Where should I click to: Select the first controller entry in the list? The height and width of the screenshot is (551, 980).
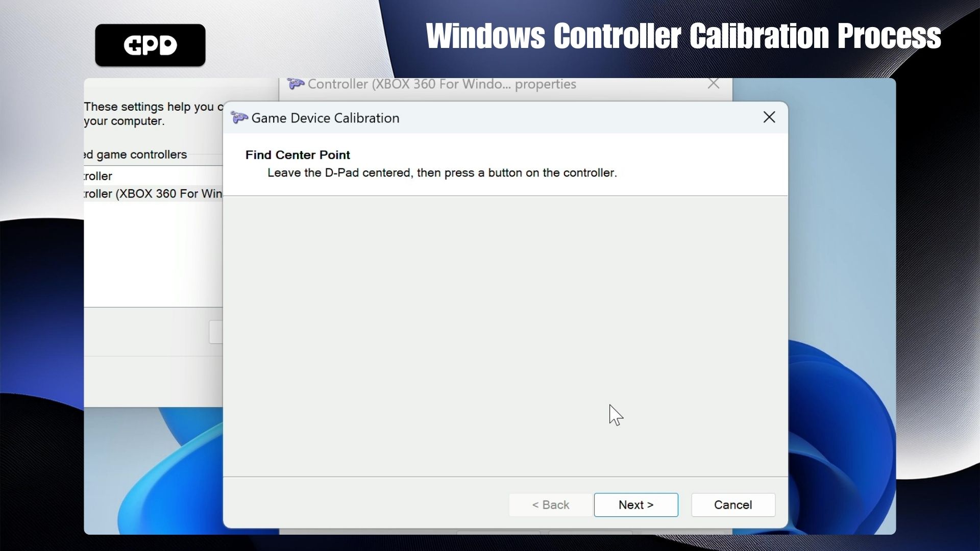tap(100, 176)
